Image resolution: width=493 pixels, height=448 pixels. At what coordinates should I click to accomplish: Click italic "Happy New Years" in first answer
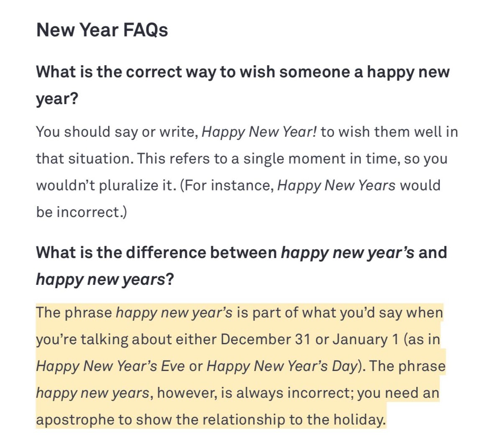pos(336,185)
